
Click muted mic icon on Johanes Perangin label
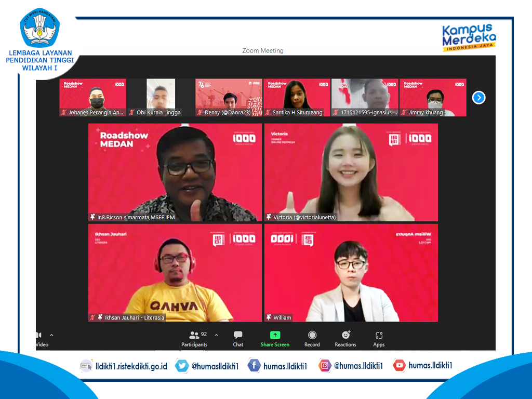(x=63, y=112)
